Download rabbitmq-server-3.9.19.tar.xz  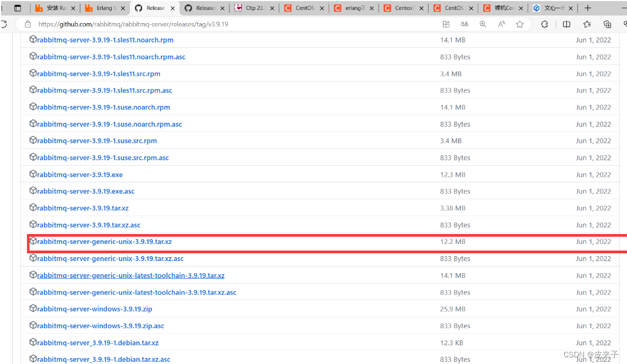(x=83, y=208)
